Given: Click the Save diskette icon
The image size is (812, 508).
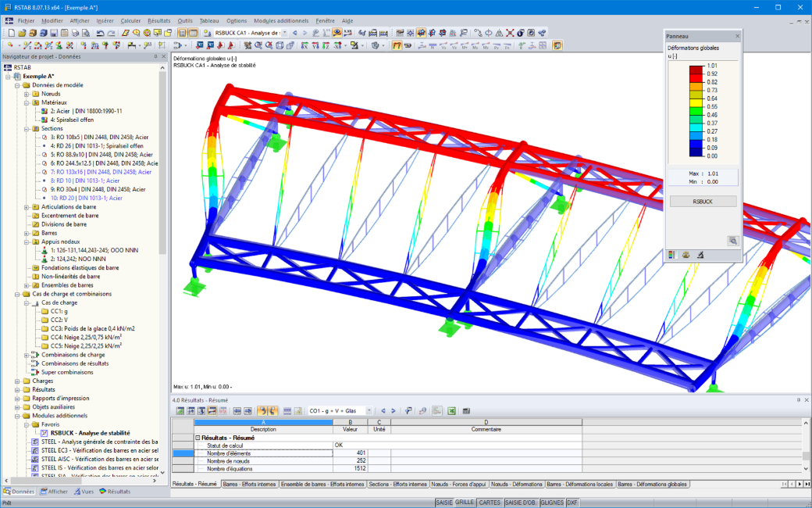Looking at the screenshot, I should (53, 33).
